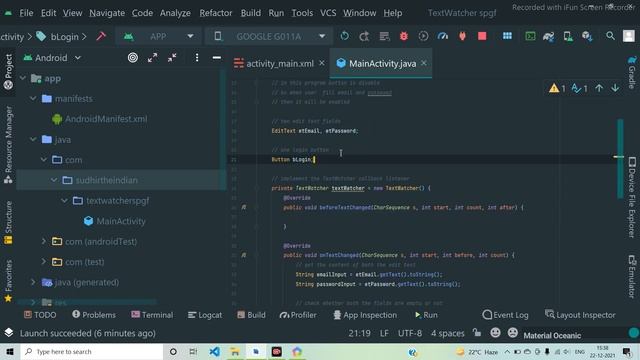The image size is (640, 360).
Task: Click the Expand All icon
Action: 153,58
